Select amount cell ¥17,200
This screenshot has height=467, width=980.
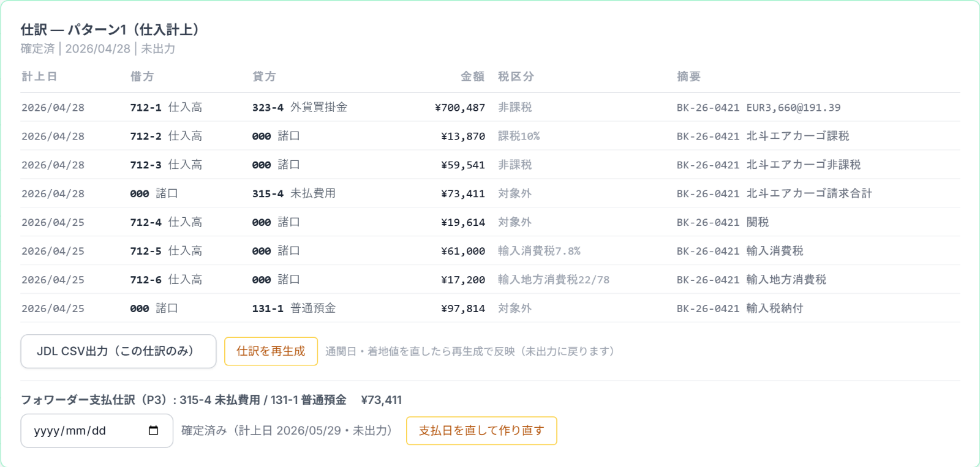pos(462,280)
